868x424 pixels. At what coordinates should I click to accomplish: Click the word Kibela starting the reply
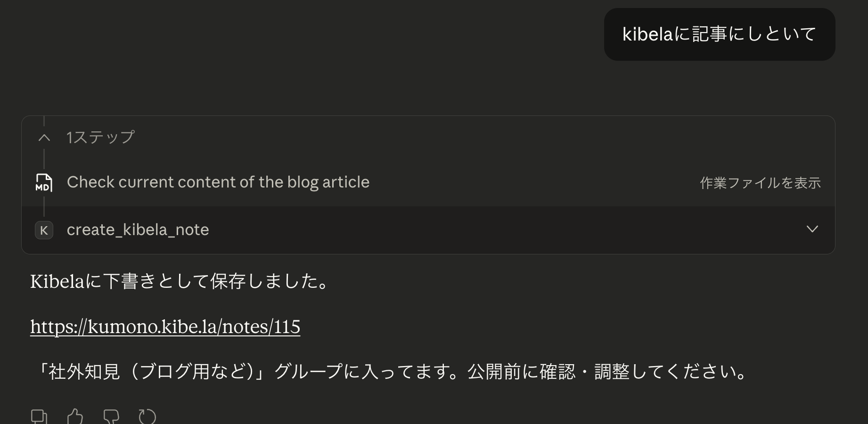tap(57, 281)
